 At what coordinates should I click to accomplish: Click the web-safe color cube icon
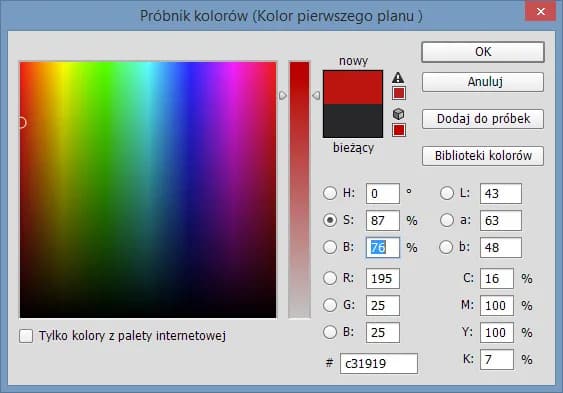pyautogui.click(x=399, y=114)
